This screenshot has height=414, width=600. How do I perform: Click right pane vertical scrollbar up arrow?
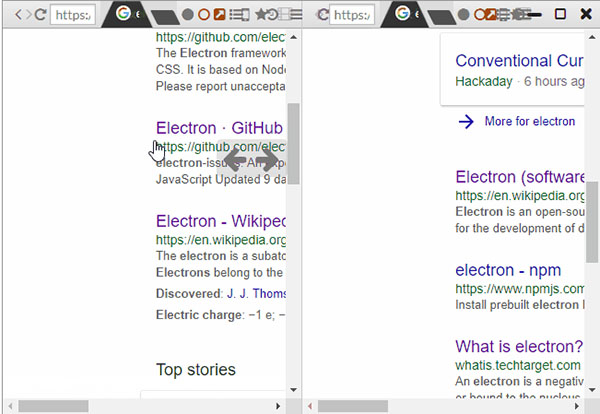[x=592, y=37]
